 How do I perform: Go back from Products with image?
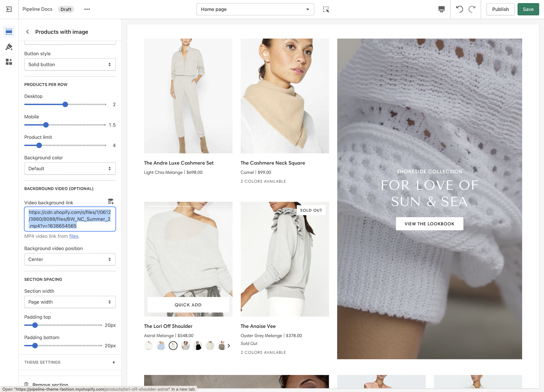[x=28, y=32]
